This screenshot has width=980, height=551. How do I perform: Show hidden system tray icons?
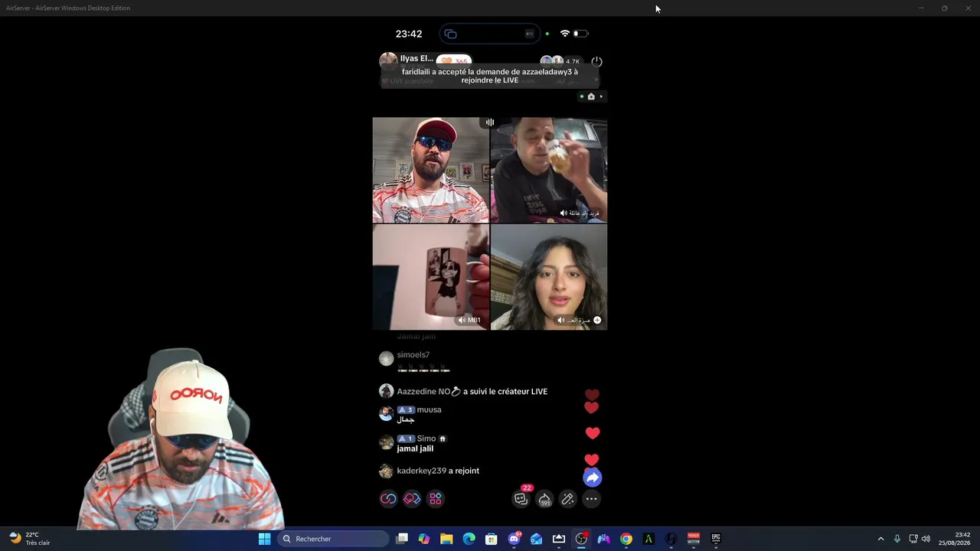pos(880,539)
